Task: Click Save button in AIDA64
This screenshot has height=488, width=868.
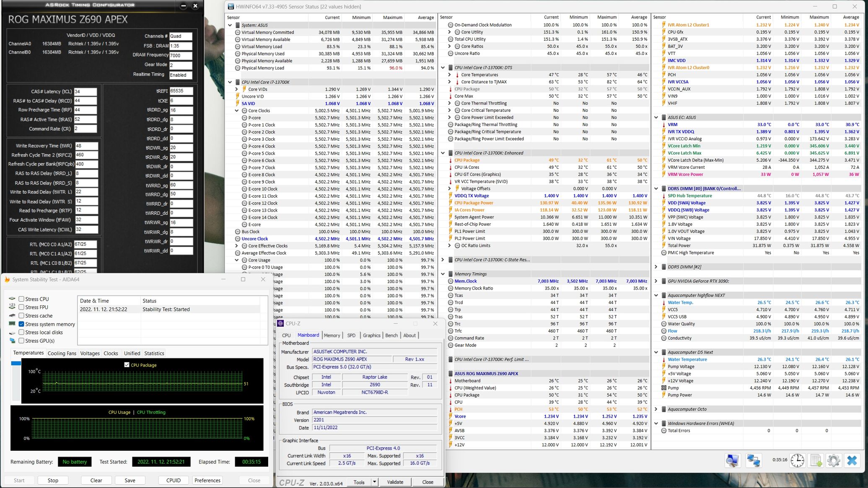Action: [x=130, y=480]
